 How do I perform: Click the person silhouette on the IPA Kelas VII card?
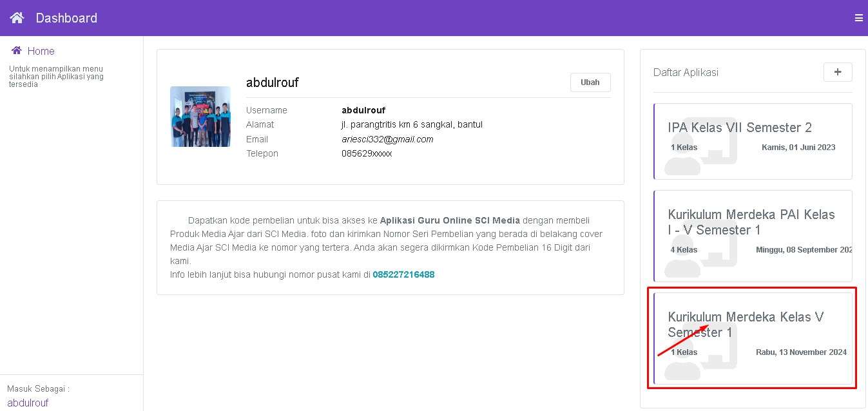point(682,159)
